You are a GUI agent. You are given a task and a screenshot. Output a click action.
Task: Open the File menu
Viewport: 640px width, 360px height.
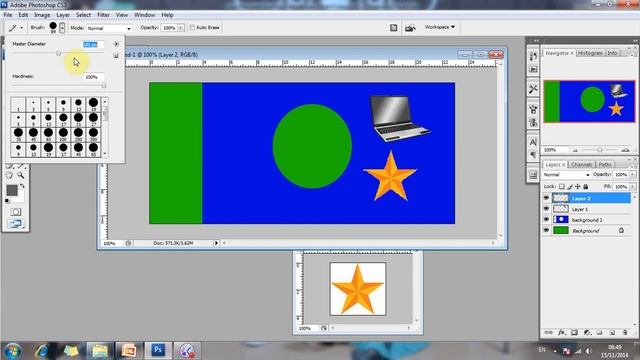8,15
